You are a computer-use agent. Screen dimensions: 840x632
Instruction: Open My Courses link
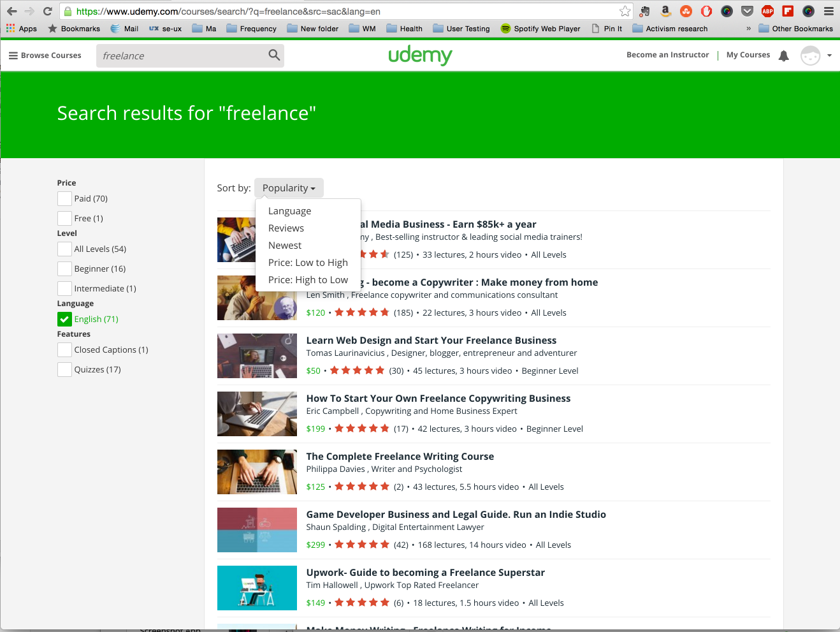coord(748,55)
